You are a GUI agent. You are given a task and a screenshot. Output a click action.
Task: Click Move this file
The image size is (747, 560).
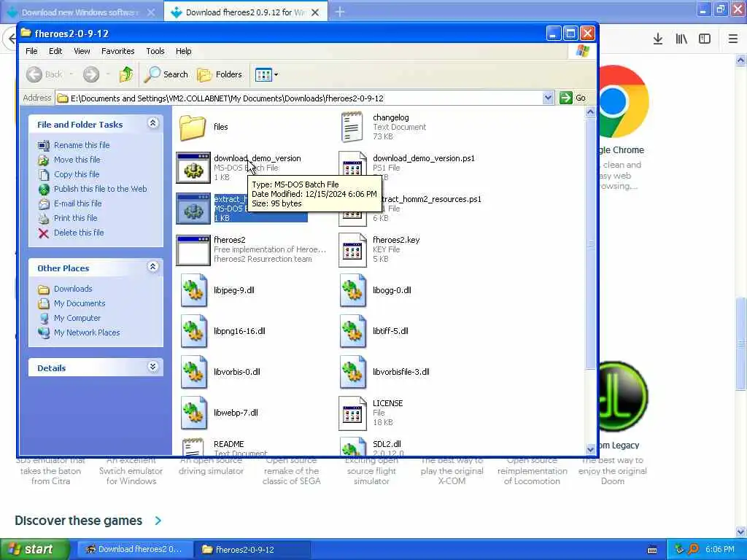[77, 160]
